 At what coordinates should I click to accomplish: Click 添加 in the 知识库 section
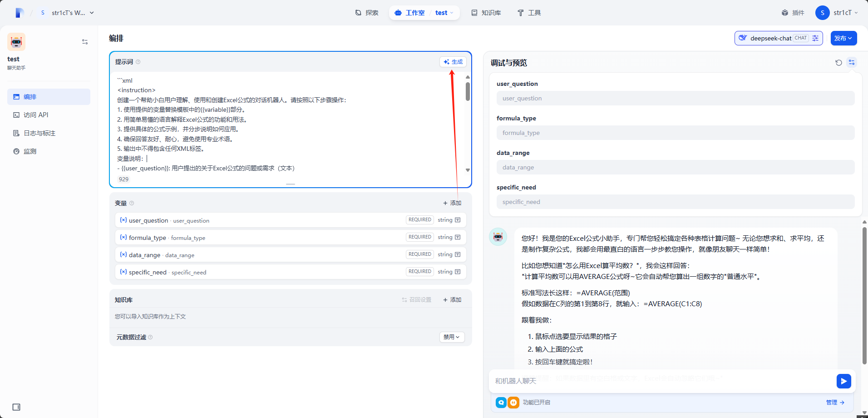(x=452, y=300)
